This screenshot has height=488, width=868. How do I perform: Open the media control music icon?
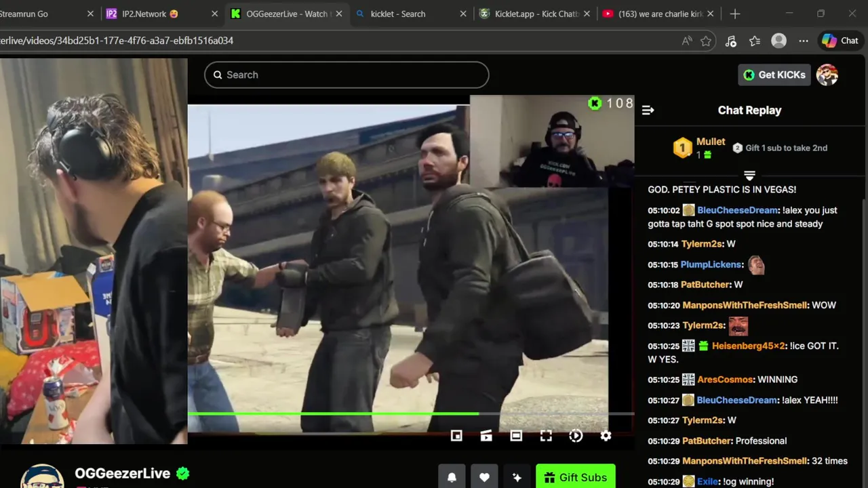point(730,41)
